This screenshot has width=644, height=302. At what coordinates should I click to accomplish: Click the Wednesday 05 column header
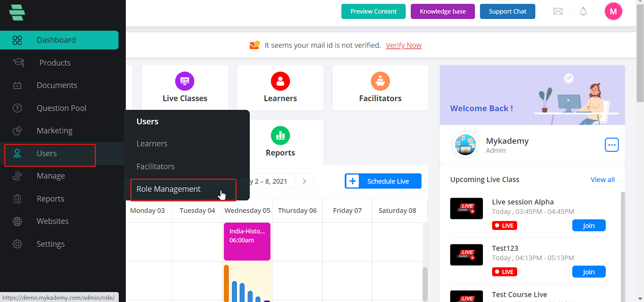[247, 211]
